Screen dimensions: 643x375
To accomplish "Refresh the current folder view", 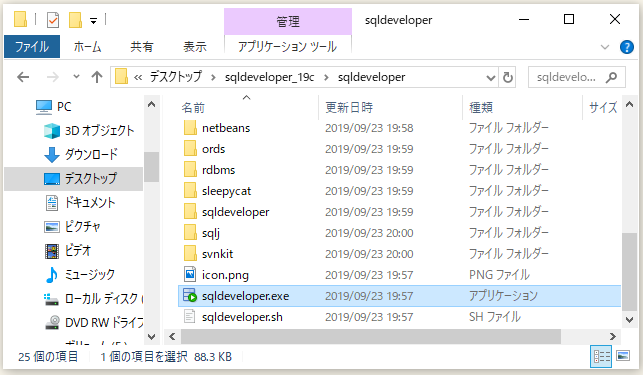I will (508, 77).
